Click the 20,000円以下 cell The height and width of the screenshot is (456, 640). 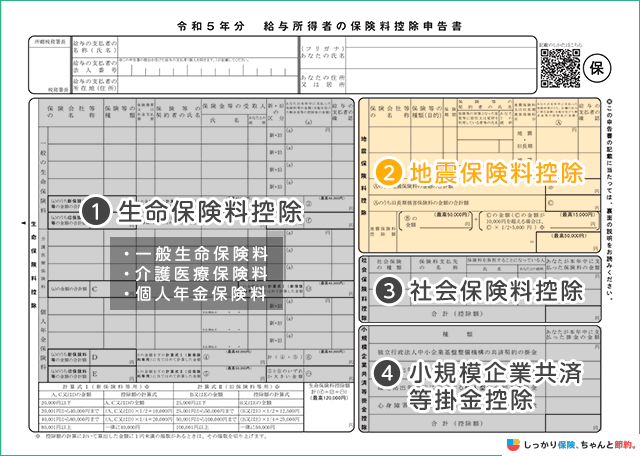click(71, 403)
